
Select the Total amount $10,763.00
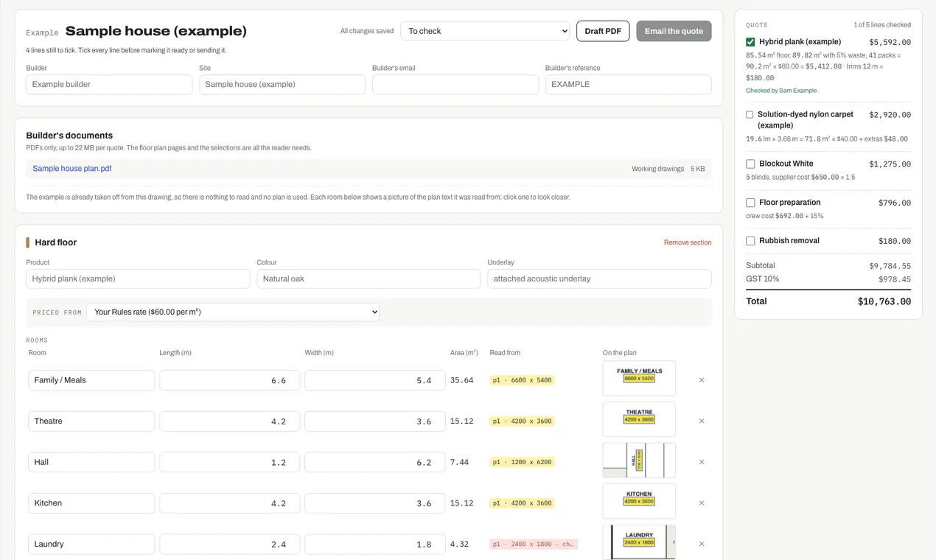click(884, 301)
